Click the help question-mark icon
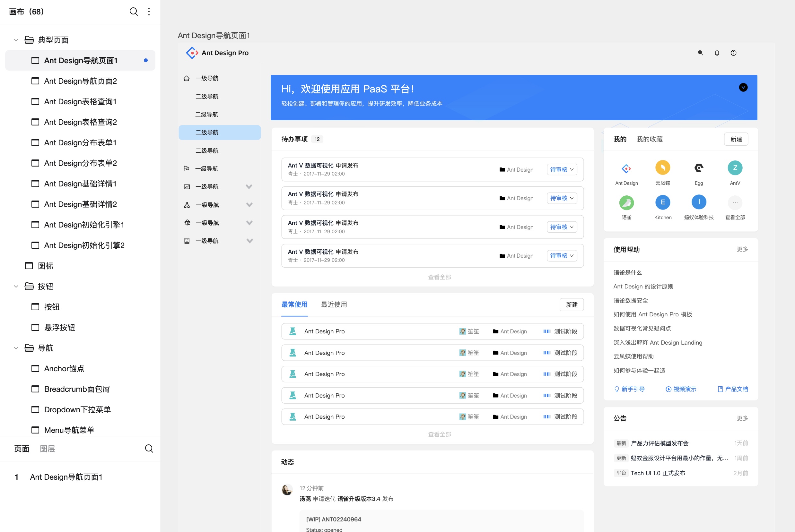795x532 pixels. coord(734,53)
